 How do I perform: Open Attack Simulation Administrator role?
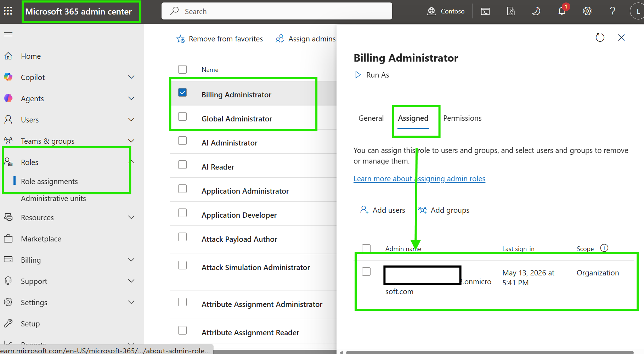click(x=256, y=268)
